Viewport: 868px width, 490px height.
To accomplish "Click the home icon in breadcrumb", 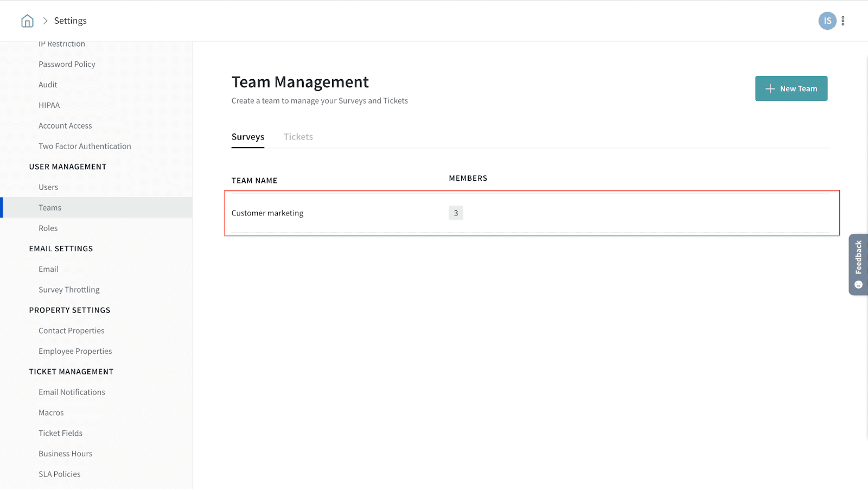I will point(27,21).
